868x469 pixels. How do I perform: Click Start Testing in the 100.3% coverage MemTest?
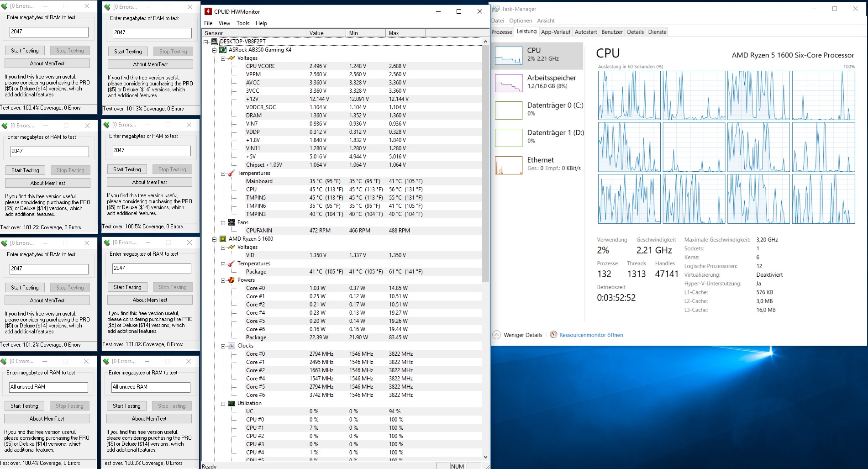[x=126, y=406]
